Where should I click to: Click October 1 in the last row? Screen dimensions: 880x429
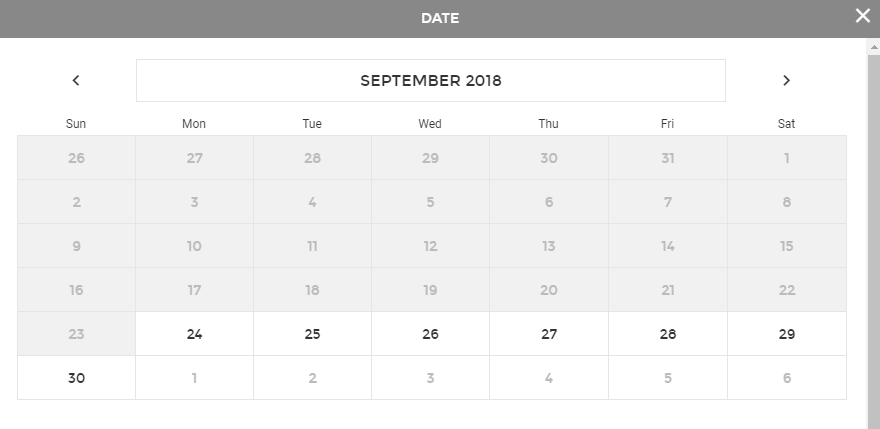tap(194, 378)
